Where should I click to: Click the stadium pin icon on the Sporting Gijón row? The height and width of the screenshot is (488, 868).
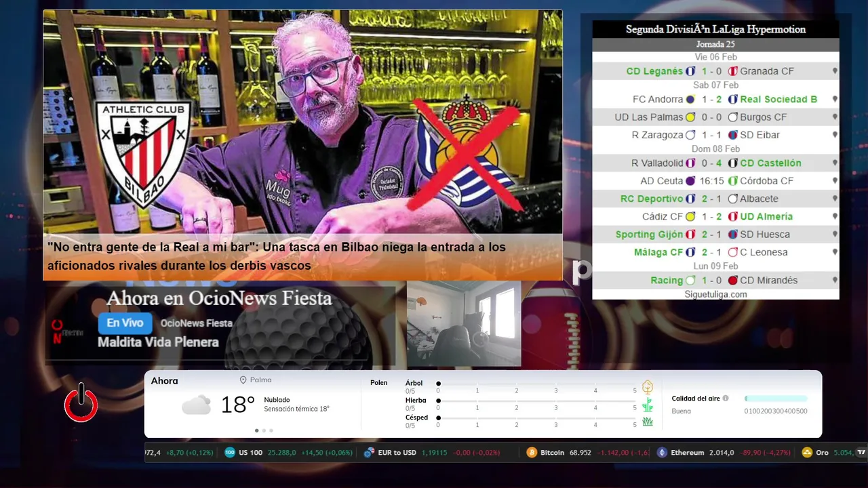click(x=835, y=235)
